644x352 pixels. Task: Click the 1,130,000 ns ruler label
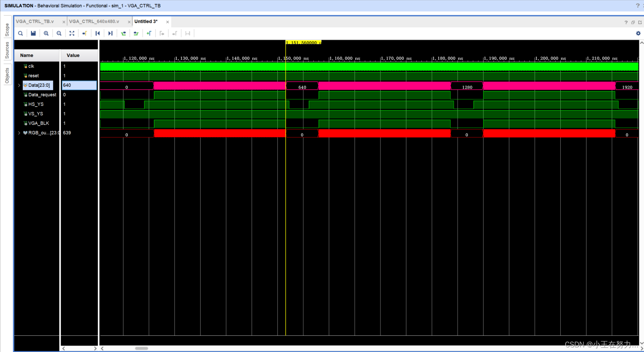[x=190, y=59]
